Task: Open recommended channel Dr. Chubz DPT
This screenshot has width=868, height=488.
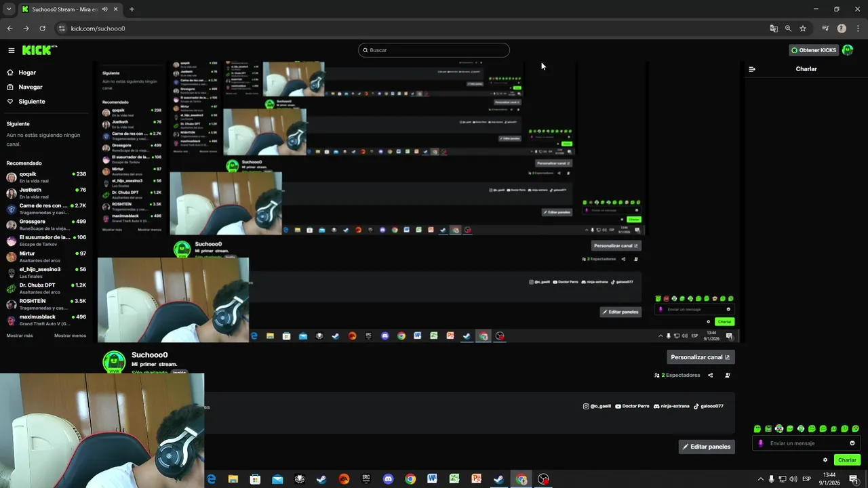Action: pyautogui.click(x=46, y=289)
